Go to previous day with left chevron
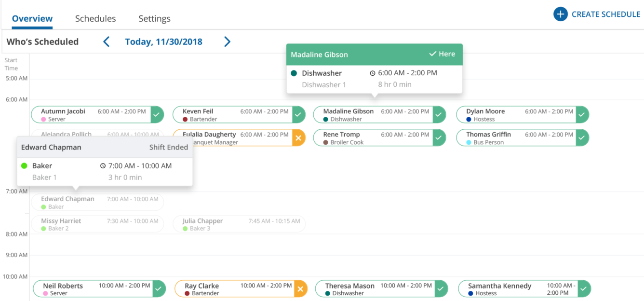Viewport: 644px width, 301px height. (x=107, y=42)
